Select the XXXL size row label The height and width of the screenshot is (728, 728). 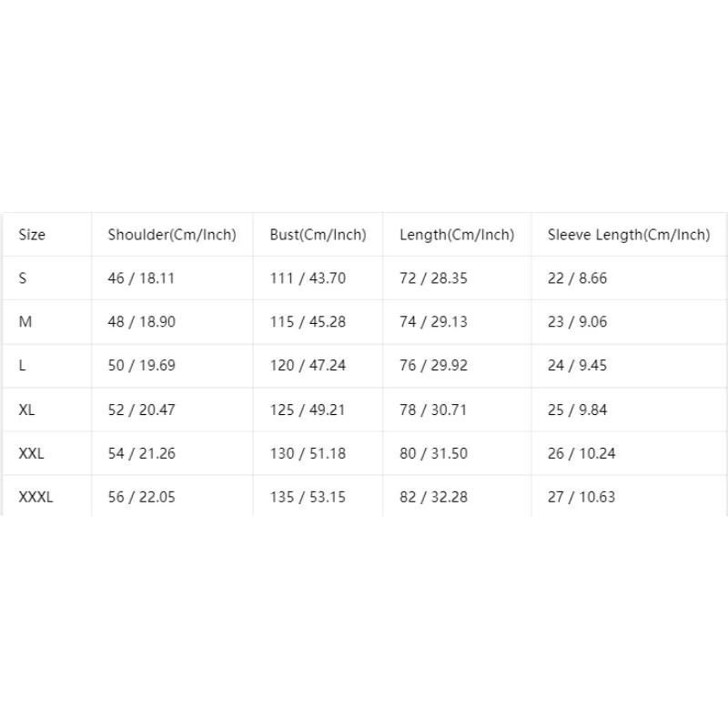click(x=35, y=497)
